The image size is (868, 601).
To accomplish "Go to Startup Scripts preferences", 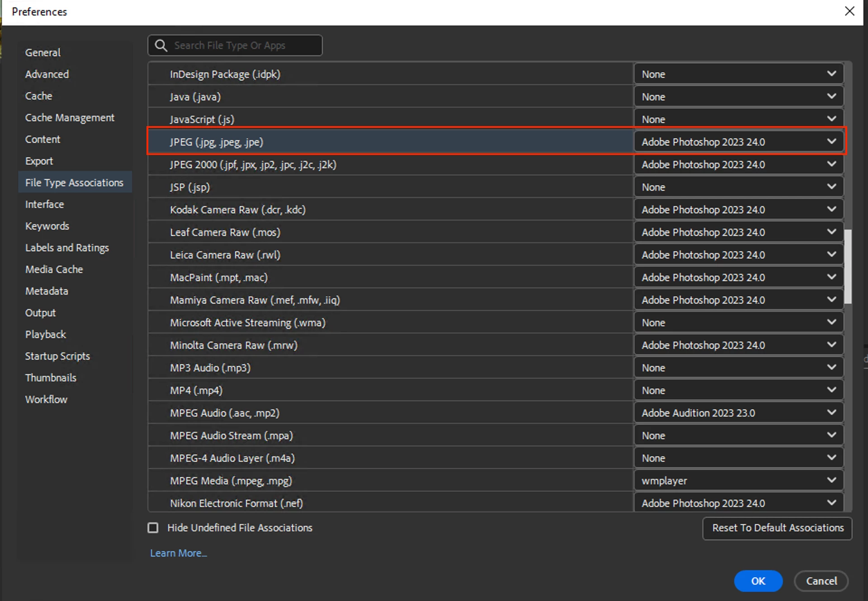I will 57,356.
